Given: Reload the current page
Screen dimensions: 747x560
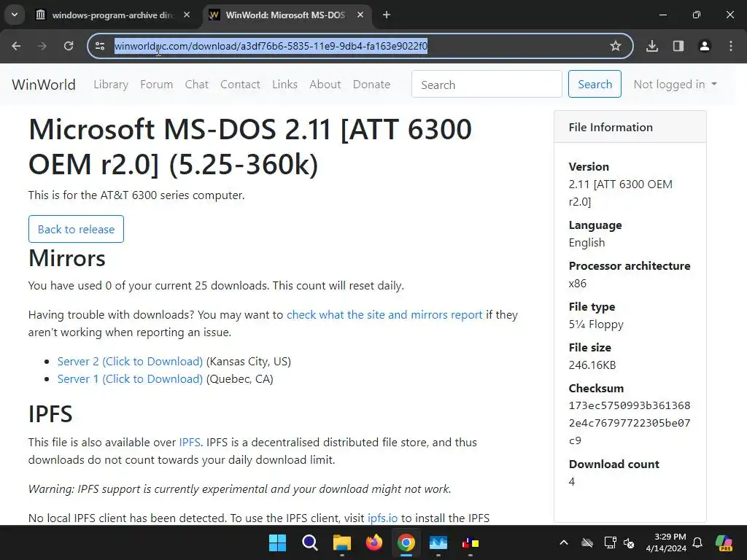Looking at the screenshot, I should tap(69, 46).
